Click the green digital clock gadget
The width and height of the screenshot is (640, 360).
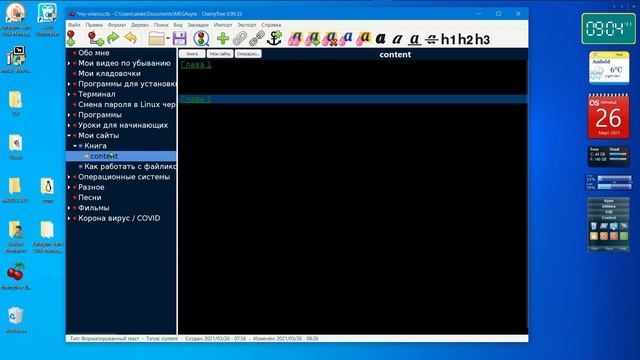tap(609, 28)
